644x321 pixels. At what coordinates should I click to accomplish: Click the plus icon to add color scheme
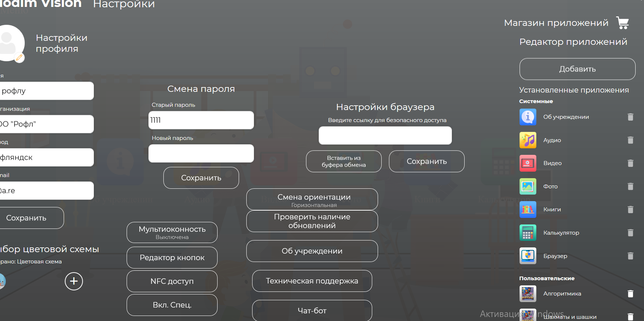click(x=74, y=281)
